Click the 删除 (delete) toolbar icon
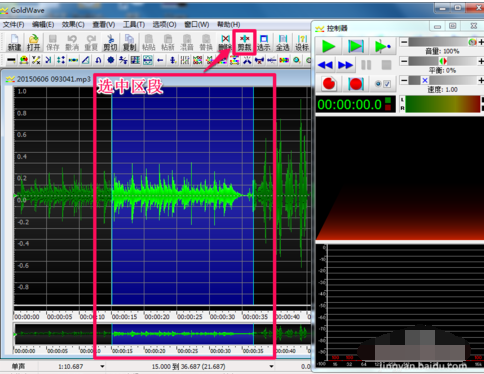 [225, 43]
